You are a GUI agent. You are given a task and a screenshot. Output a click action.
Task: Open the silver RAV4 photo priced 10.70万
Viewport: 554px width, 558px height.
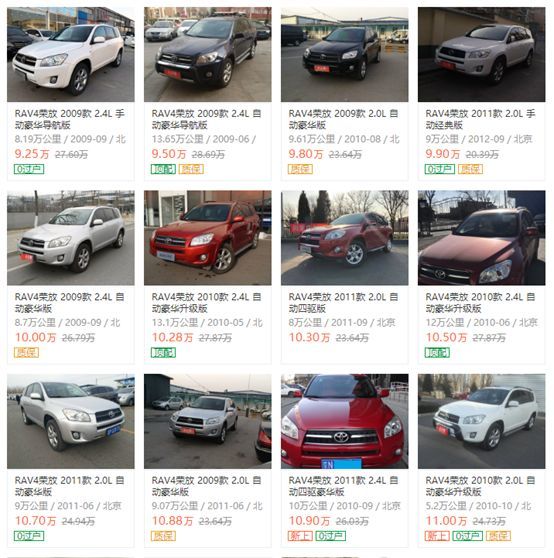pyautogui.click(x=71, y=421)
